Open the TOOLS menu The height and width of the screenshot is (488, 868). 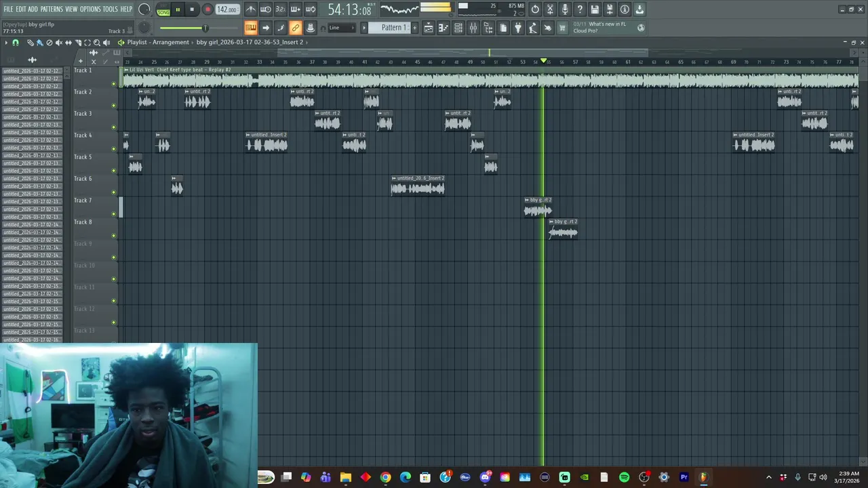pyautogui.click(x=111, y=9)
